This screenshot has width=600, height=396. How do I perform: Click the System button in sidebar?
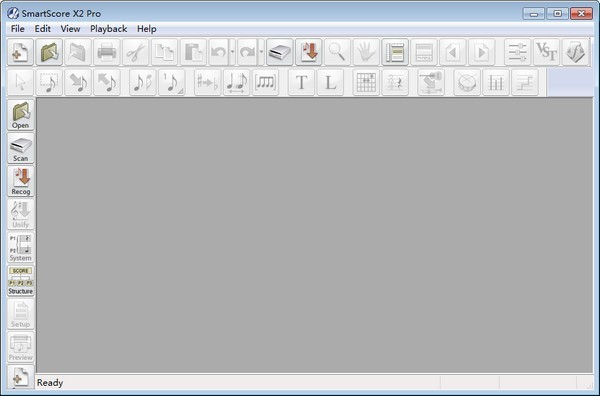21,247
